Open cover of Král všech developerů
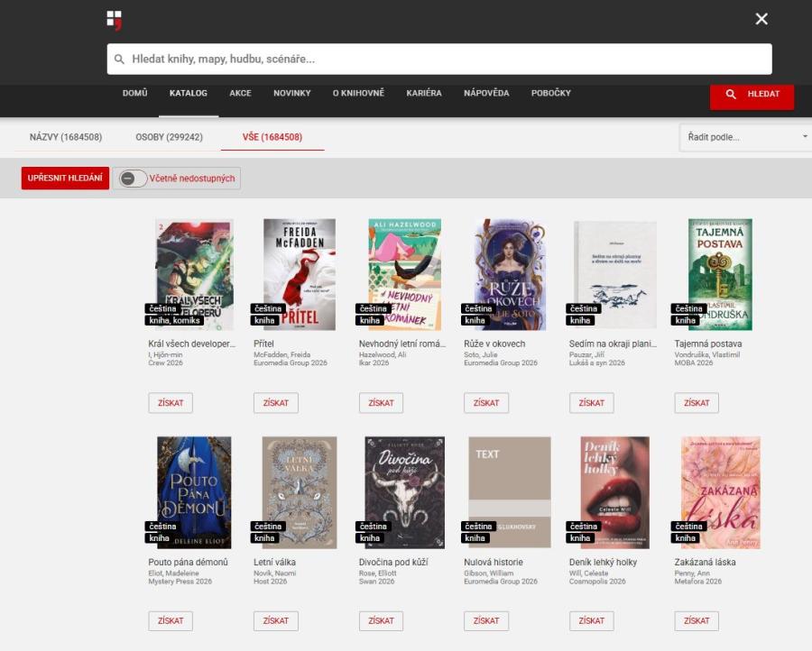This screenshot has width=812, height=651. pos(194,274)
